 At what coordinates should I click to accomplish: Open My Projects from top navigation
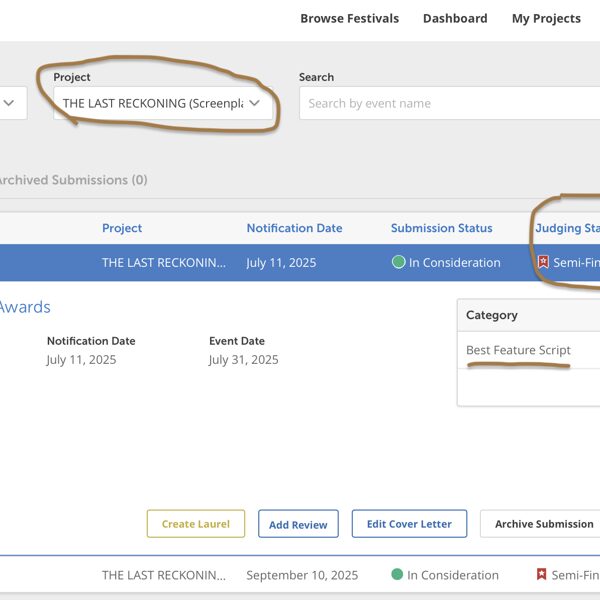pyautogui.click(x=545, y=18)
